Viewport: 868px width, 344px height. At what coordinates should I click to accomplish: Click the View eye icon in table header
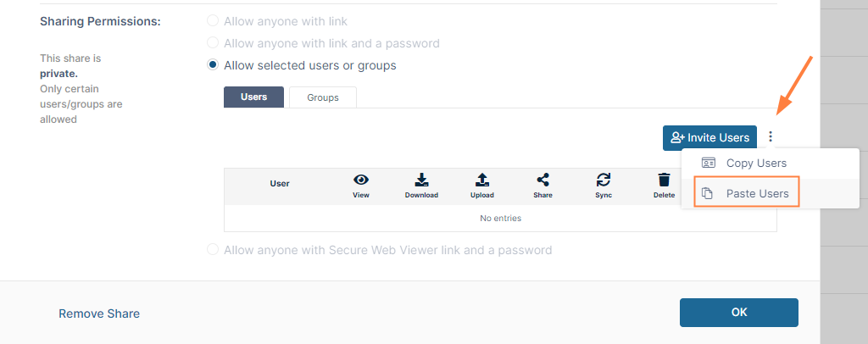pyautogui.click(x=361, y=180)
